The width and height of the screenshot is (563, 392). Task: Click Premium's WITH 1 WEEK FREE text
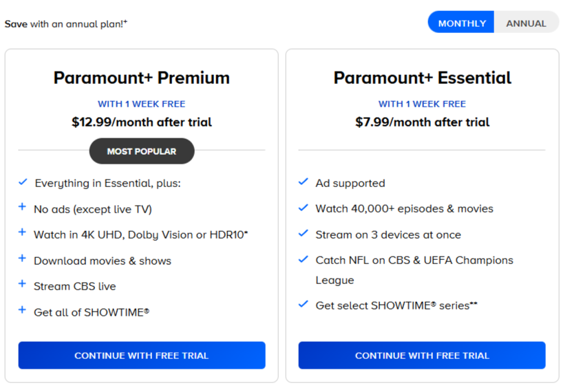142,104
